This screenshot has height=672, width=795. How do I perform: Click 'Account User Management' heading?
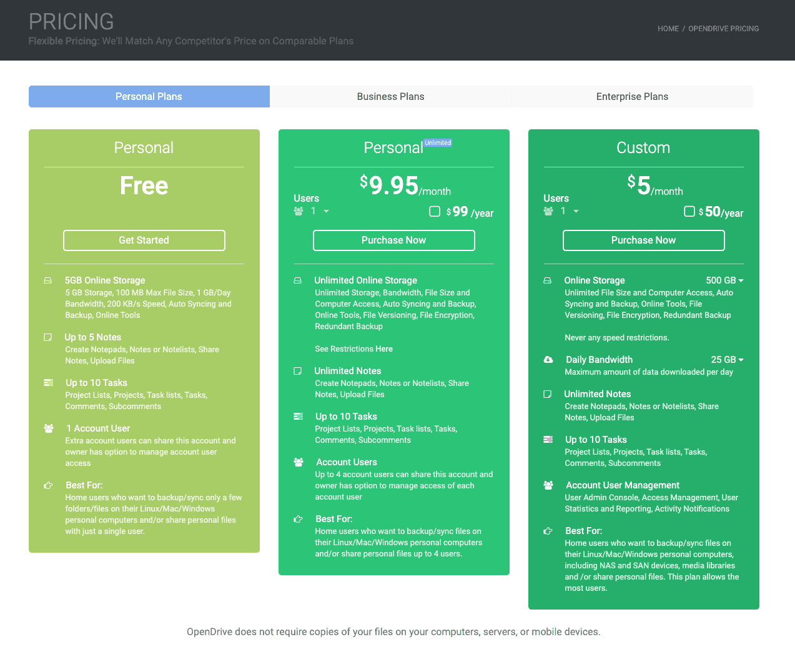pyautogui.click(x=623, y=485)
